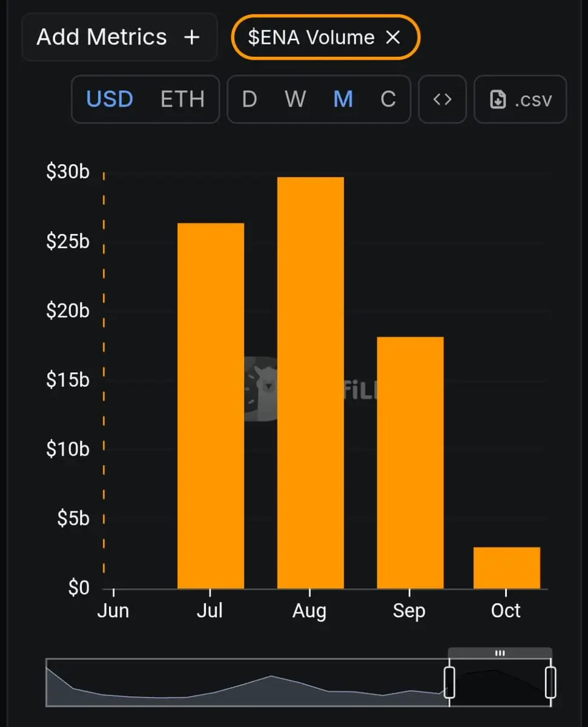Select cumulative (C) view

(388, 99)
